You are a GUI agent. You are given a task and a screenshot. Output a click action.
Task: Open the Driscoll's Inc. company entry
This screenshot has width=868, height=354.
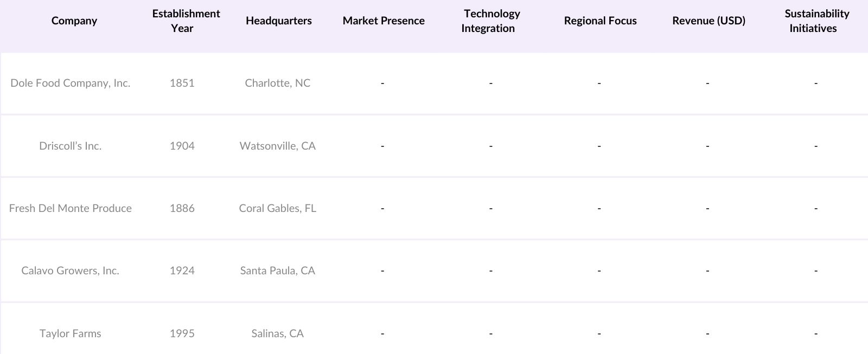[x=71, y=146]
